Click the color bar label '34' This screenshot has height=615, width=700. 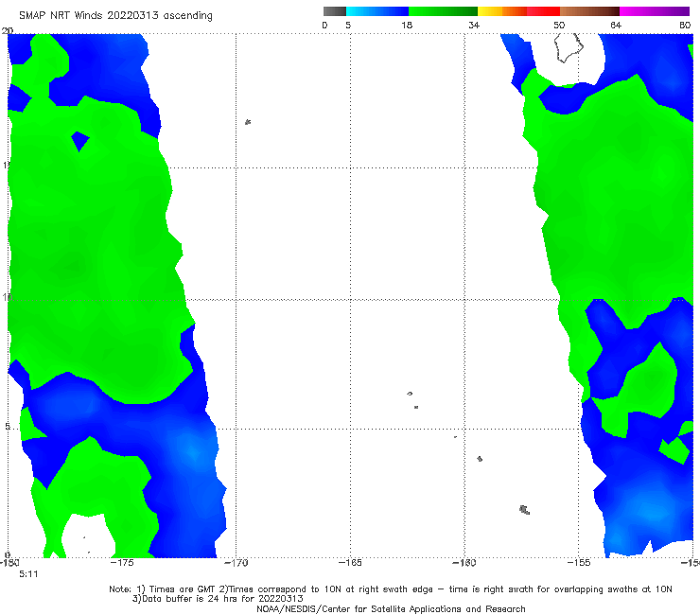[x=474, y=26]
